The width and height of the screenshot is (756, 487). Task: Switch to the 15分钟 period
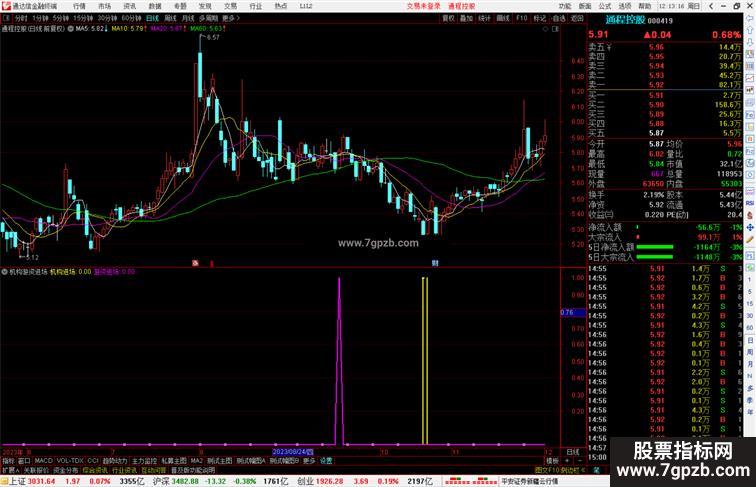click(x=83, y=18)
